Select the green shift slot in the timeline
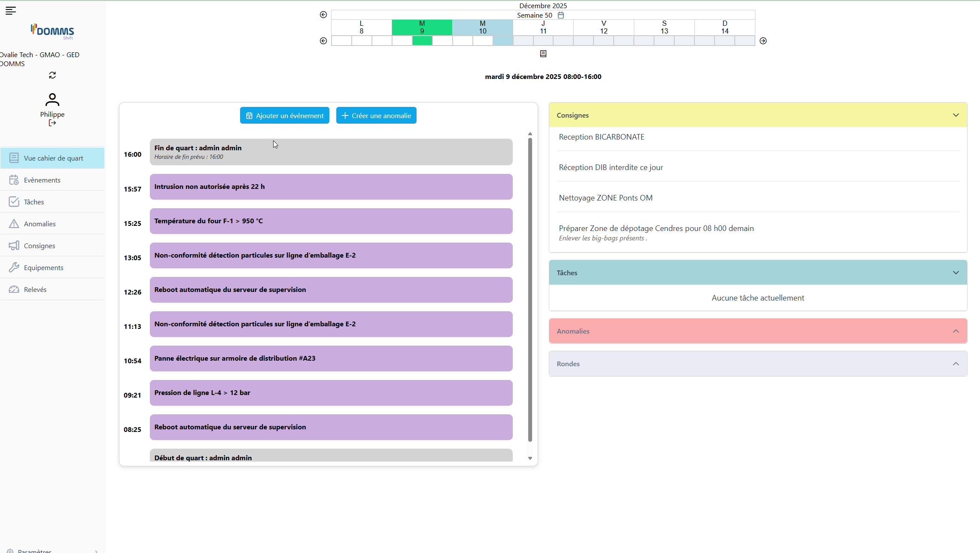Viewport: 980px width, 553px height. click(422, 41)
